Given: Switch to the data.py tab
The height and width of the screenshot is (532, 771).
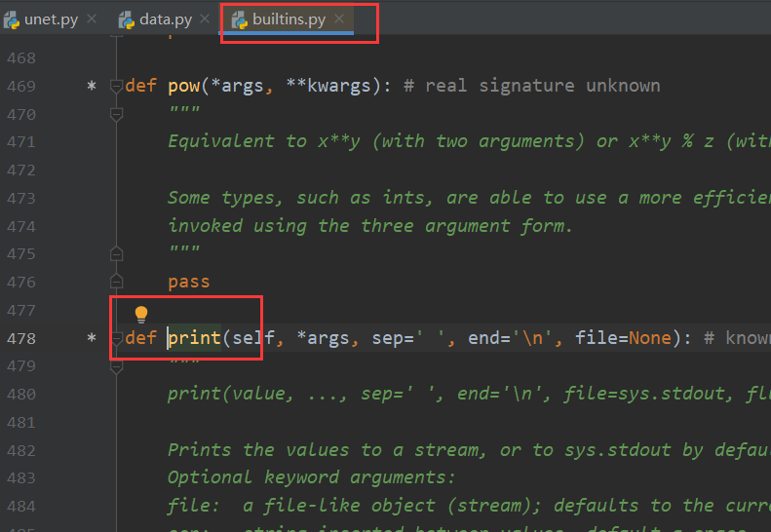Looking at the screenshot, I should (166, 19).
